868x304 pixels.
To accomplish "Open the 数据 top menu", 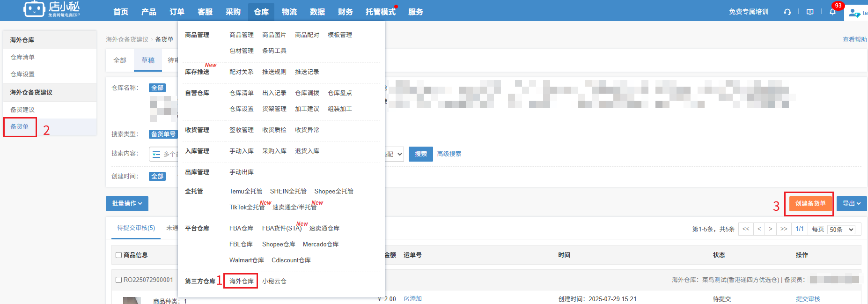I will tap(317, 12).
